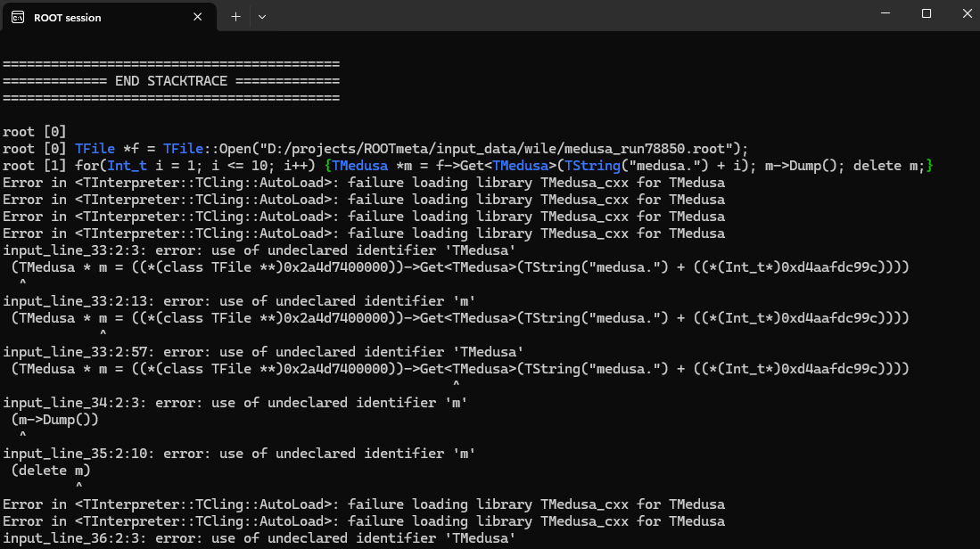This screenshot has width=980, height=549.
Task: Click the input_line_35:2:10 error line
Action: tap(239, 454)
